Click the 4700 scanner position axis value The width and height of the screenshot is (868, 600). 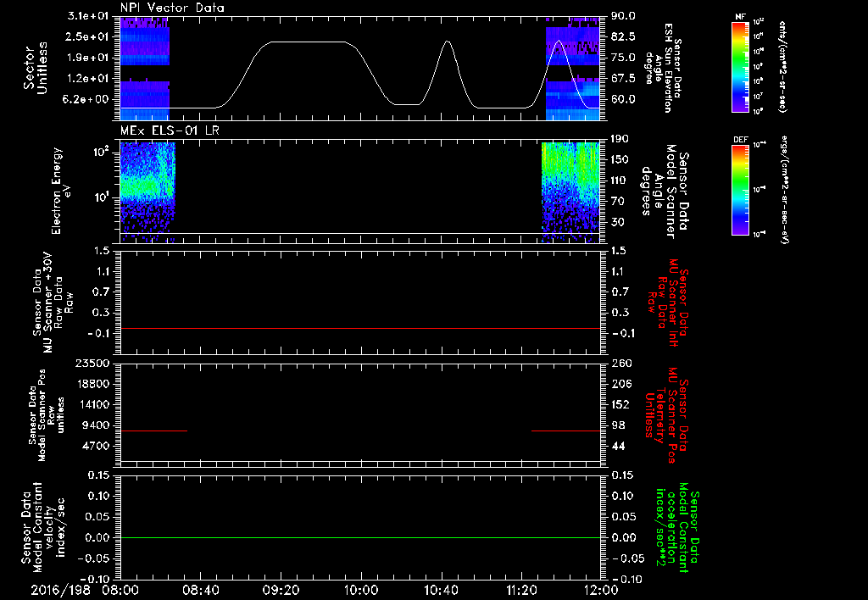tap(95, 446)
